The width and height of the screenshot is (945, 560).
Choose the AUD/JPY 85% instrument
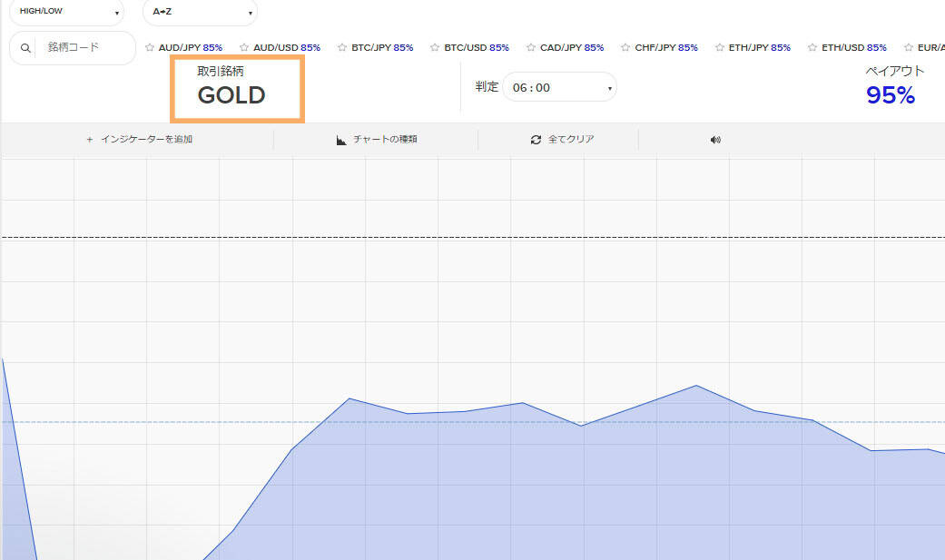190,47
